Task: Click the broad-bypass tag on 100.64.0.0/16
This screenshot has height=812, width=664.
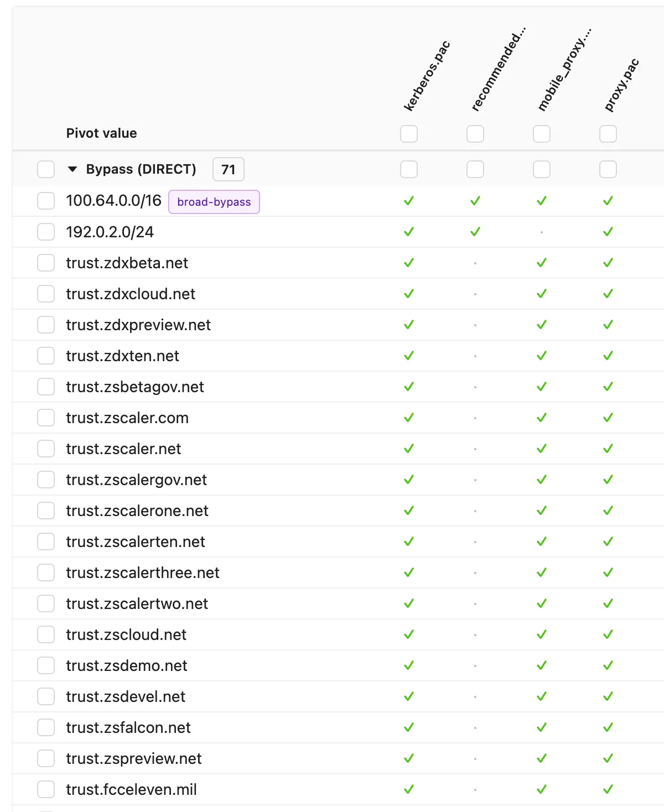Action: [214, 202]
